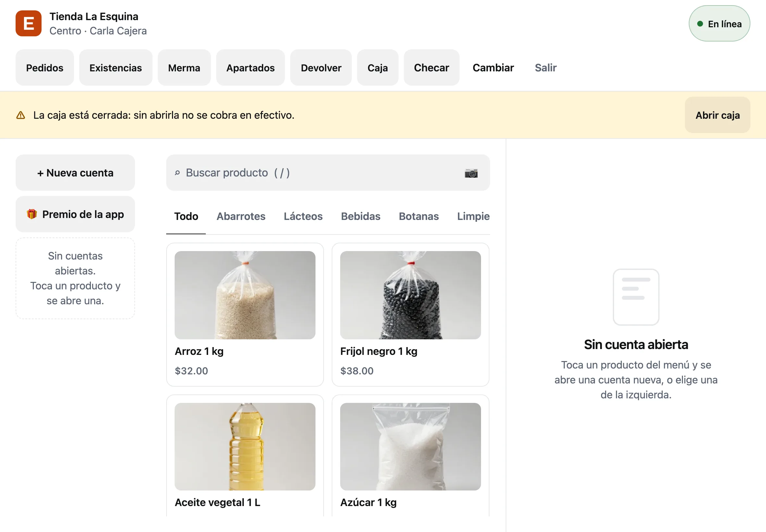
Task: Click the $32.00 price of Arroz
Action: click(191, 371)
